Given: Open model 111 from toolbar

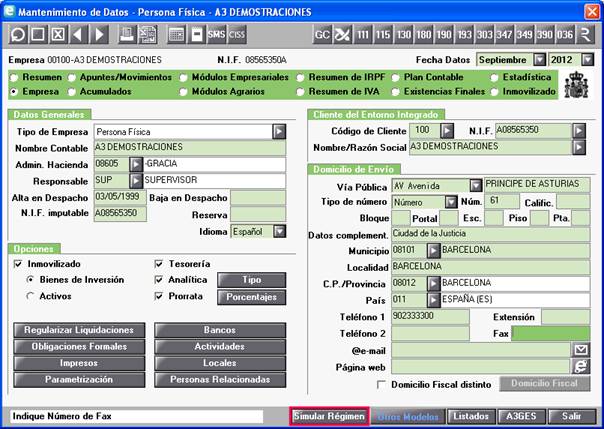Looking at the screenshot, I should tap(362, 35).
